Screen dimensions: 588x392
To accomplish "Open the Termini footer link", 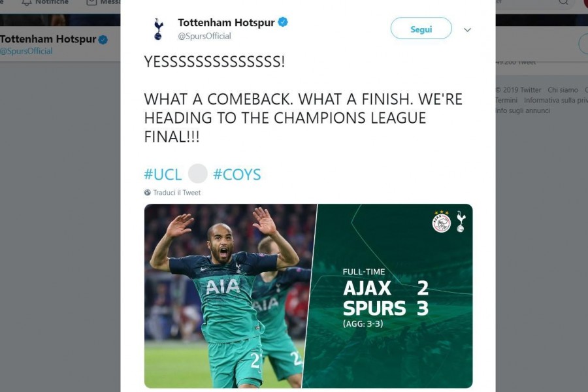I will point(506,100).
